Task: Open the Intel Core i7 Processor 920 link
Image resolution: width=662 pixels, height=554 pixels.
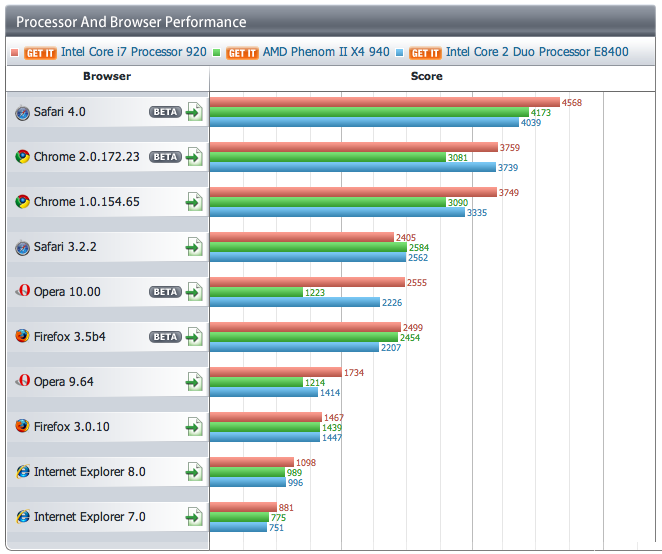Action: (x=134, y=52)
